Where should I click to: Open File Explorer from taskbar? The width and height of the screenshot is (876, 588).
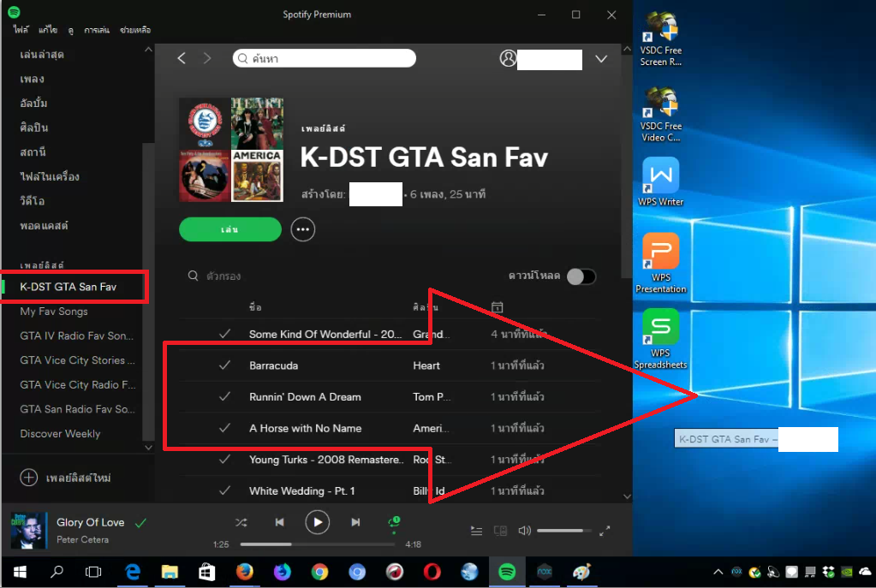[170, 572]
